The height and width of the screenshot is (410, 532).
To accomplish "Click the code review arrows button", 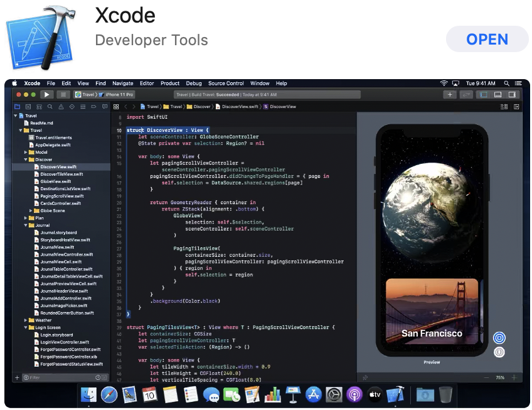I will click(x=467, y=95).
